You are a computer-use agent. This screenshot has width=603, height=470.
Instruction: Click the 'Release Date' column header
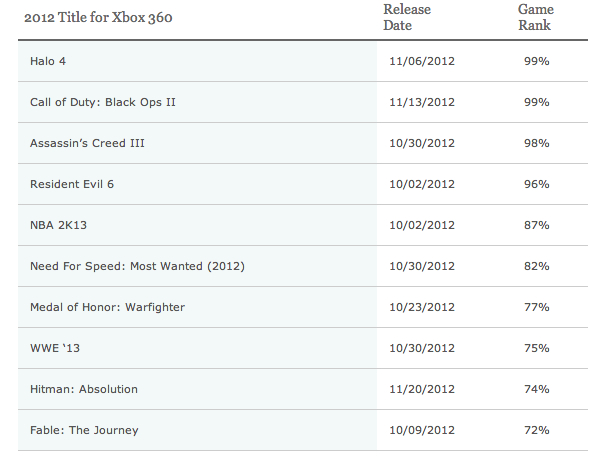(407, 17)
